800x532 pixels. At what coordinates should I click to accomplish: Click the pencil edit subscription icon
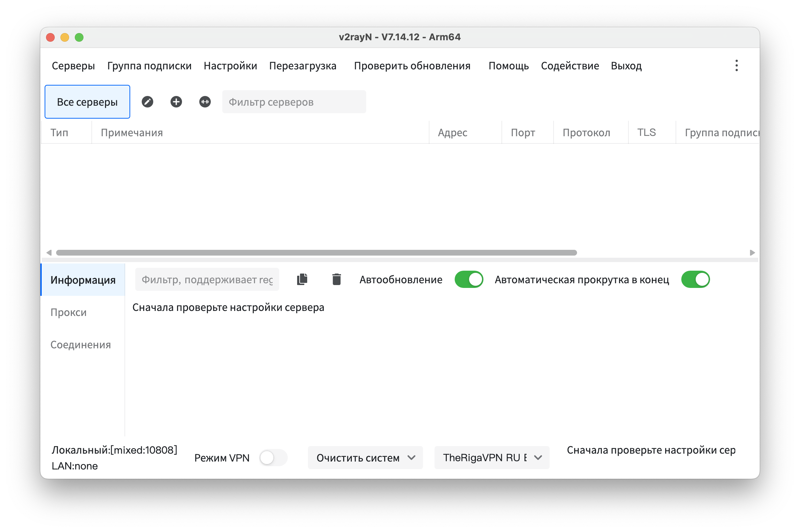coord(147,102)
